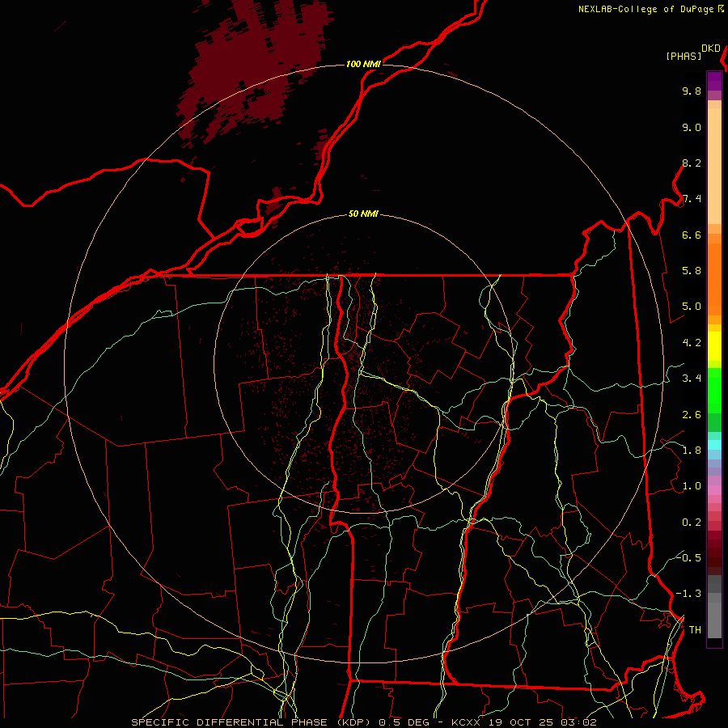Click the [PHAS] legend unit label

pyautogui.click(x=684, y=57)
